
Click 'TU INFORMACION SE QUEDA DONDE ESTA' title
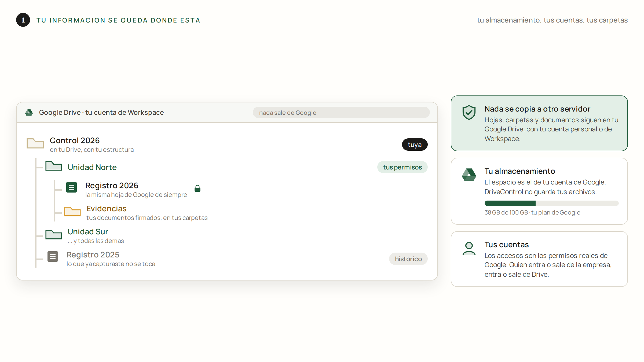click(118, 20)
